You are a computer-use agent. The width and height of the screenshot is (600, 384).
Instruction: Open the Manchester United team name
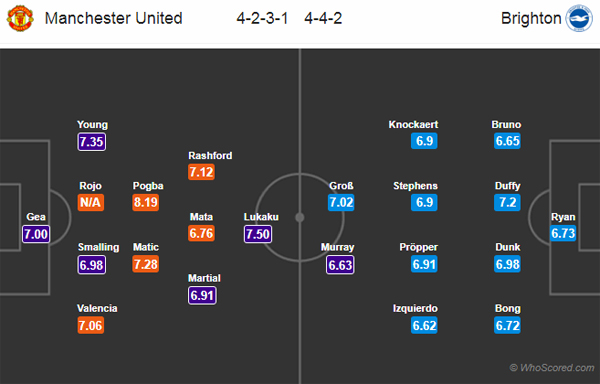113,18
